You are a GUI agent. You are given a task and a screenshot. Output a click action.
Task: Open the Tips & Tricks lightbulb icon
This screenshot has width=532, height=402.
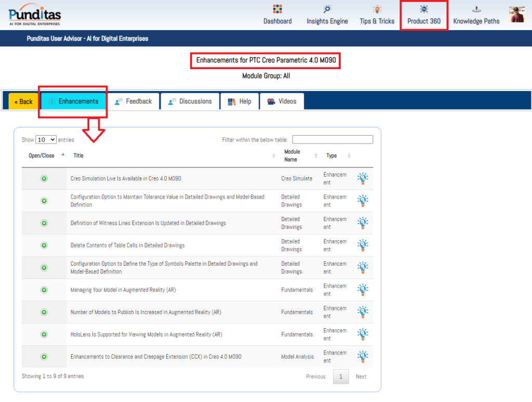point(377,9)
